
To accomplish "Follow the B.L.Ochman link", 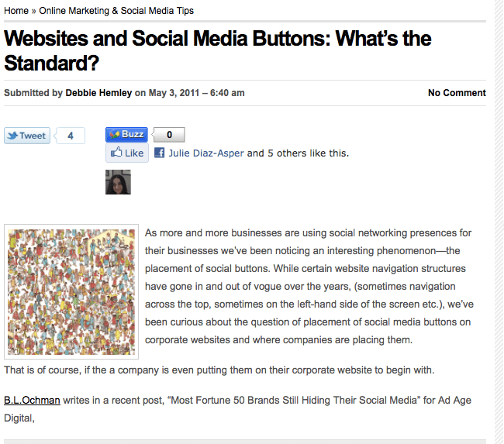I will [x=32, y=401].
